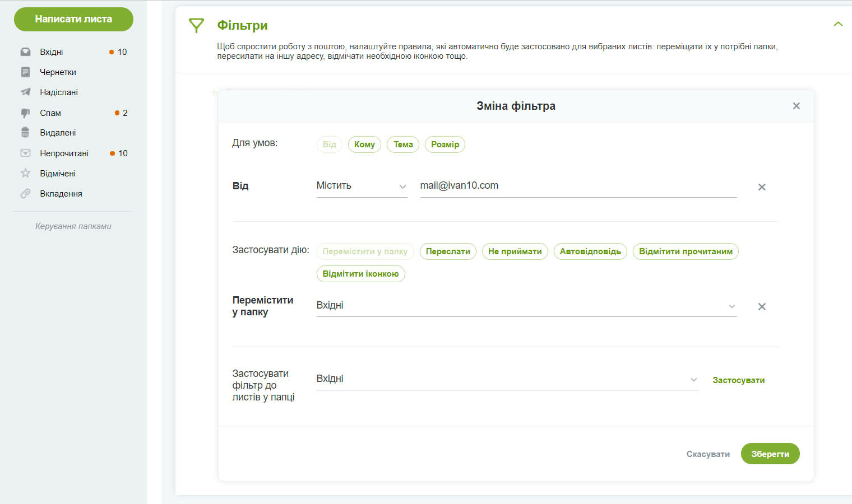Viewport: 852px width, 504px height.
Task: Click the Spam (Спам) thumbs-down icon
Action: 25,113
